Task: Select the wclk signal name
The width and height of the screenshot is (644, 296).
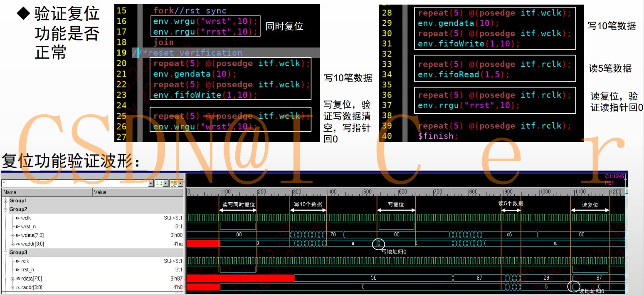Action: [x=26, y=218]
